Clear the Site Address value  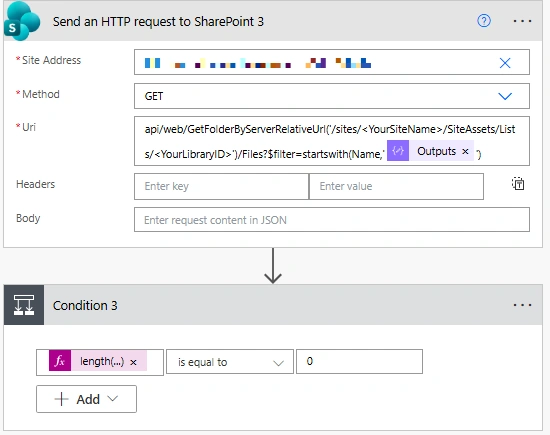pyautogui.click(x=505, y=63)
